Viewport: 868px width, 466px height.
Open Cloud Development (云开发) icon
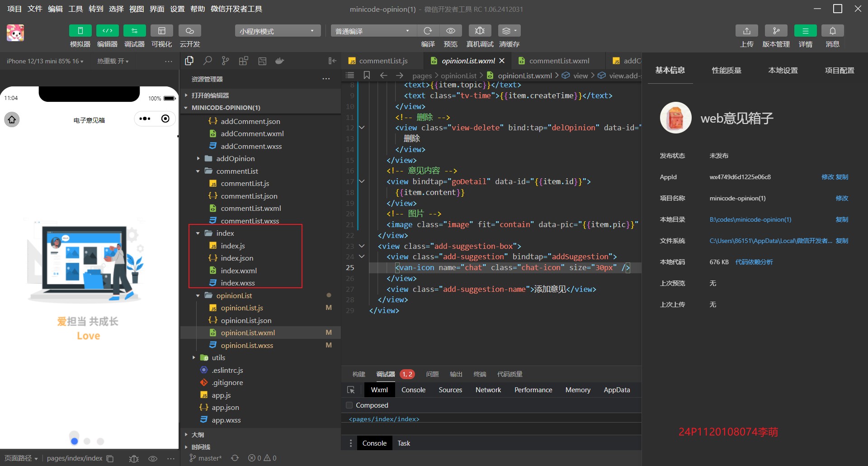[x=189, y=31]
